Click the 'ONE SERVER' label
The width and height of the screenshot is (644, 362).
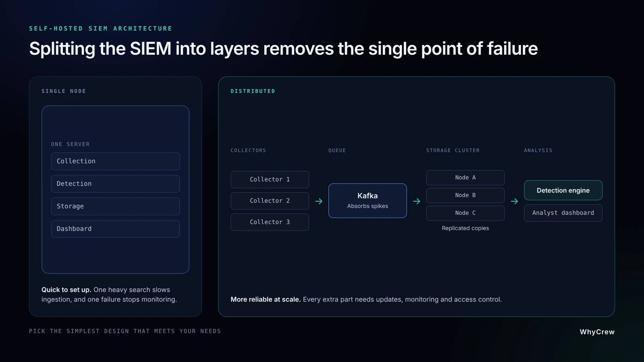click(70, 144)
